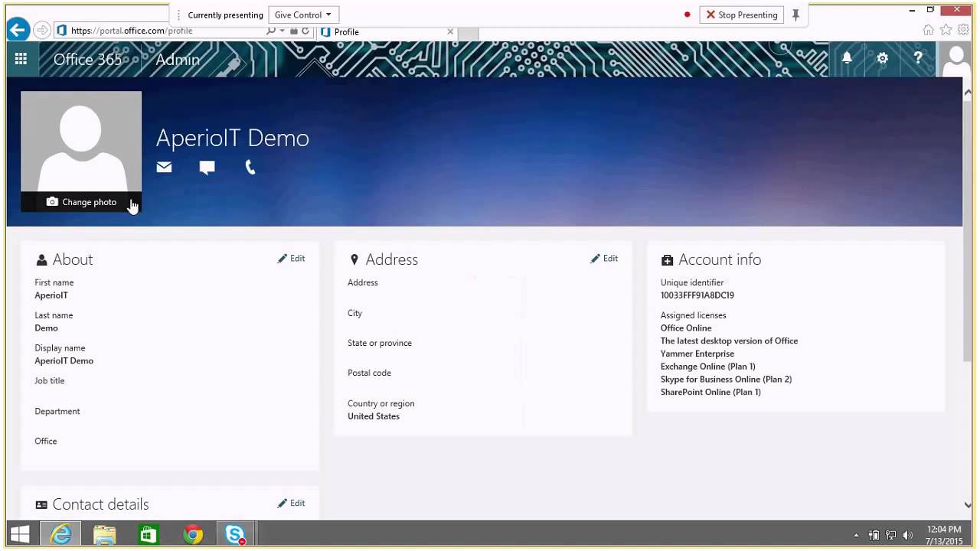The height and width of the screenshot is (551, 980).
Task: Pin the presentation toolbar
Action: tap(795, 15)
